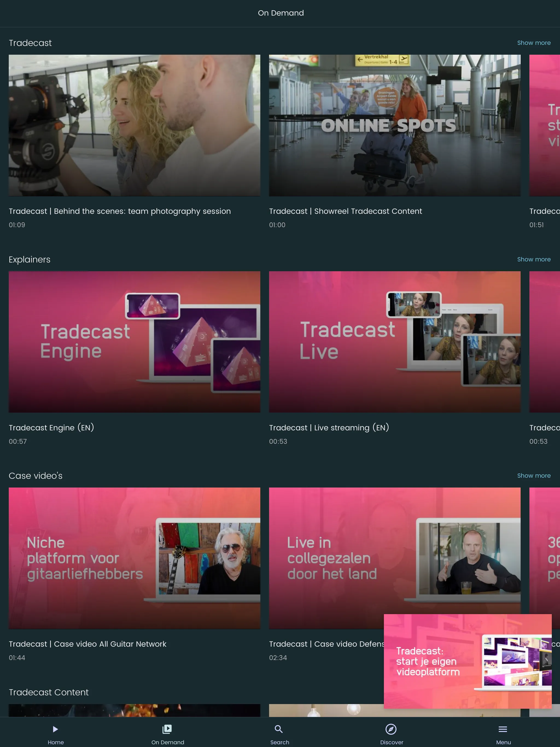Screen dimensions: 560x747
Task: Click the Tradecast section heading
Action: (x=30, y=43)
